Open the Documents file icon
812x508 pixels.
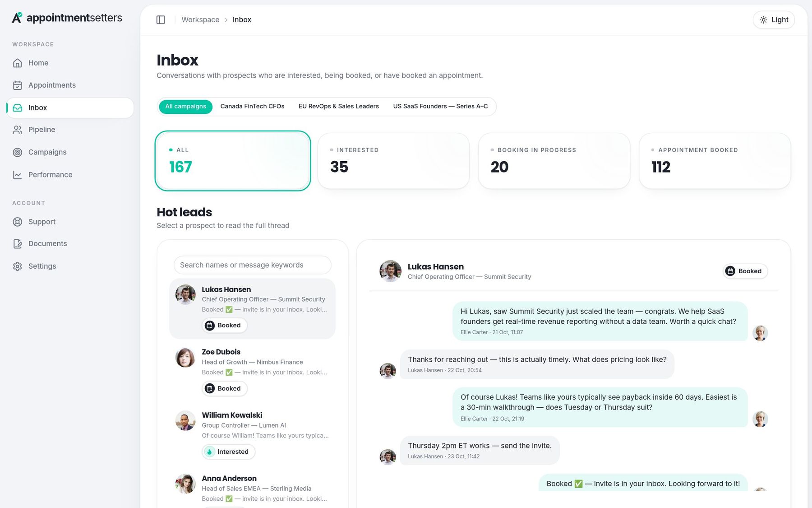click(x=18, y=244)
